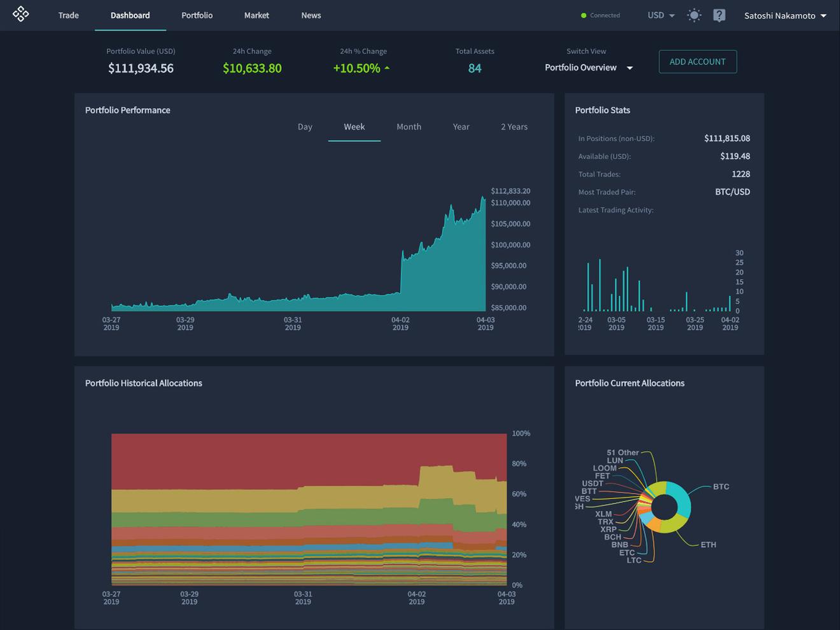
Task: Open the USD currency dropdown
Action: pos(659,15)
